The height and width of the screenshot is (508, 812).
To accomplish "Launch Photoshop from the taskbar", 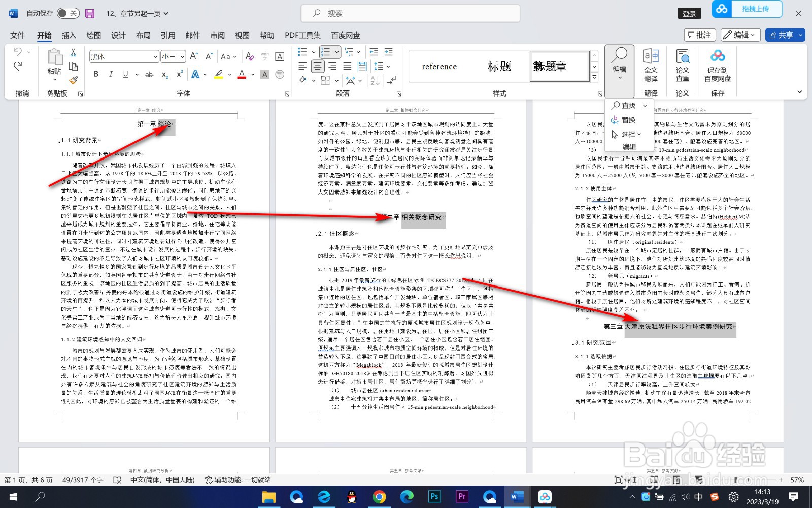I will pyautogui.click(x=434, y=497).
